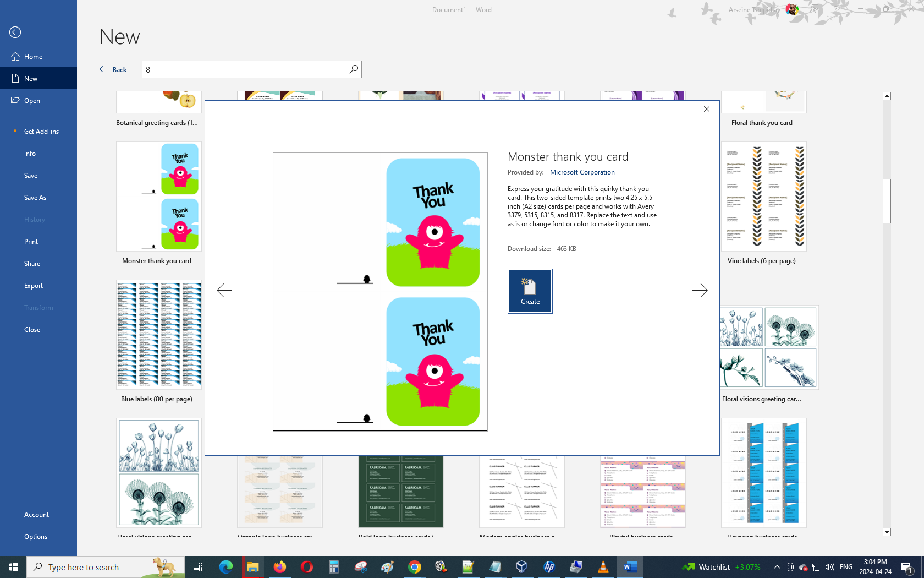The width and height of the screenshot is (924, 578).
Task: Show next template with right arrow
Action: click(700, 290)
